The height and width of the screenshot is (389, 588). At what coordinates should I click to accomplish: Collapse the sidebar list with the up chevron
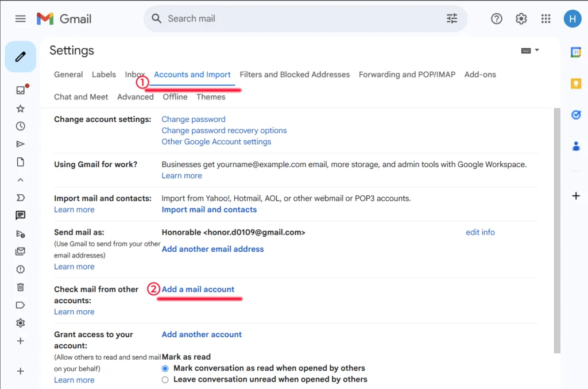click(x=20, y=180)
